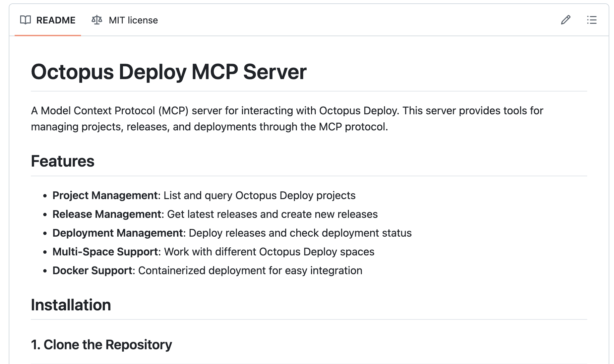Click the README description paragraph

287,119
